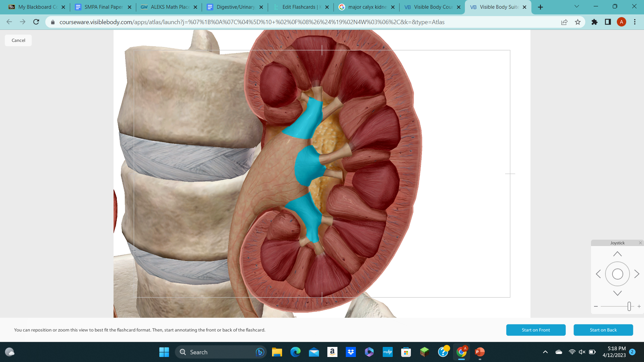Screen dimensions: 644x362
Task: Open the share icon in the address bar
Action: (x=564, y=22)
